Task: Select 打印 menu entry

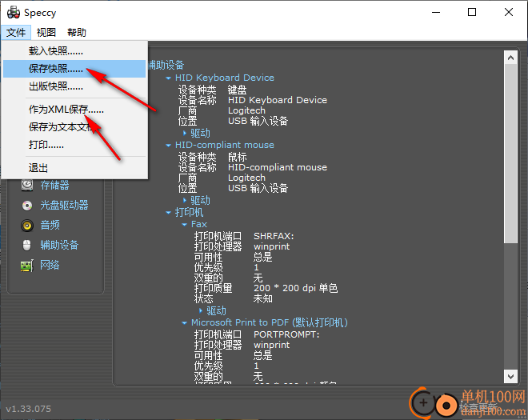Action: click(x=74, y=145)
